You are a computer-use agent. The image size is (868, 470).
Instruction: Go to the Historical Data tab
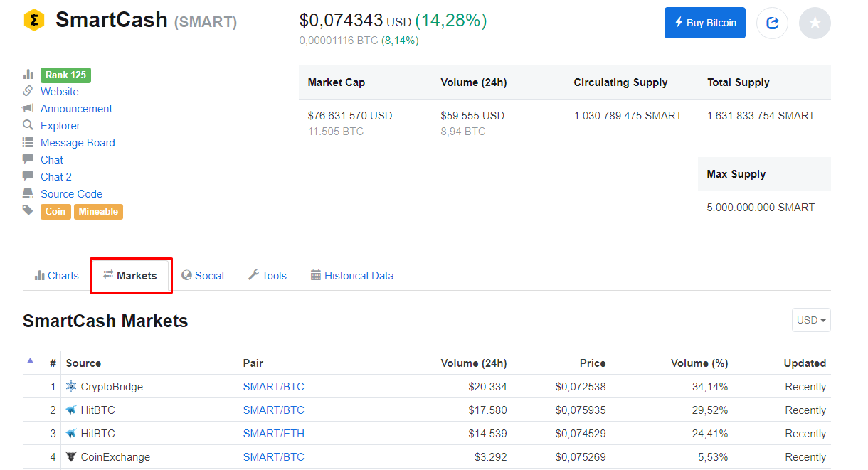pyautogui.click(x=352, y=276)
